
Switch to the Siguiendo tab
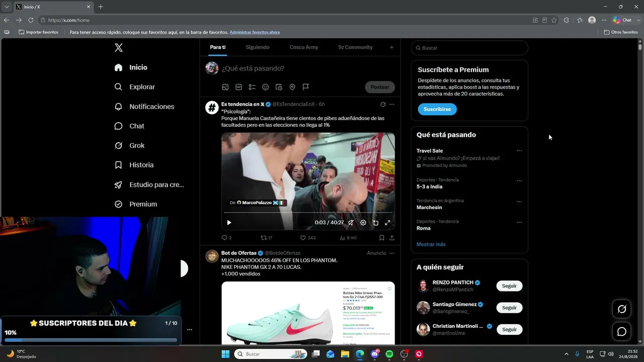pyautogui.click(x=258, y=47)
